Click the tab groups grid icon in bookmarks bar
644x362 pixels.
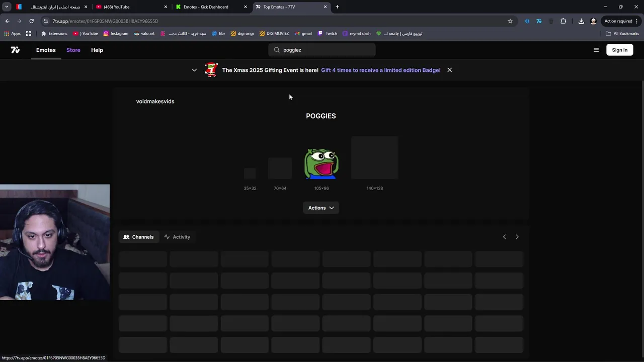[29, 34]
